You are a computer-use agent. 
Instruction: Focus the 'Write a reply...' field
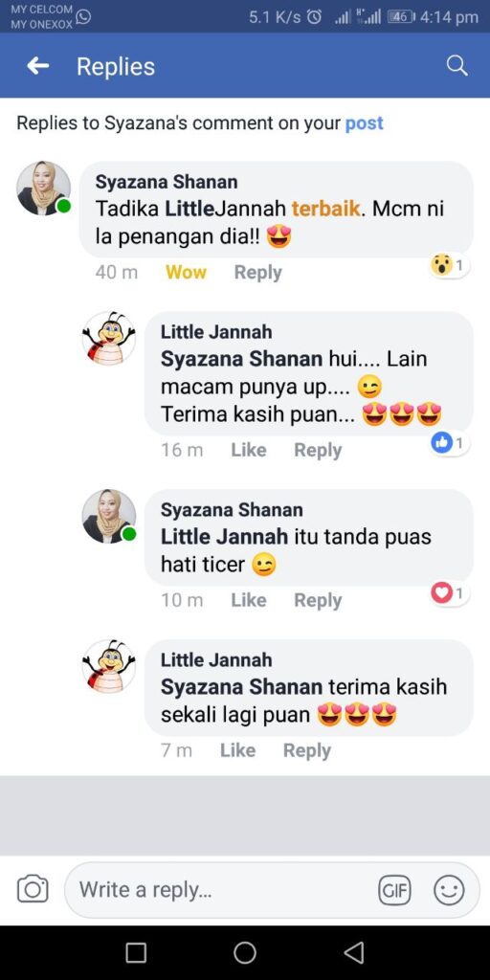(272, 890)
